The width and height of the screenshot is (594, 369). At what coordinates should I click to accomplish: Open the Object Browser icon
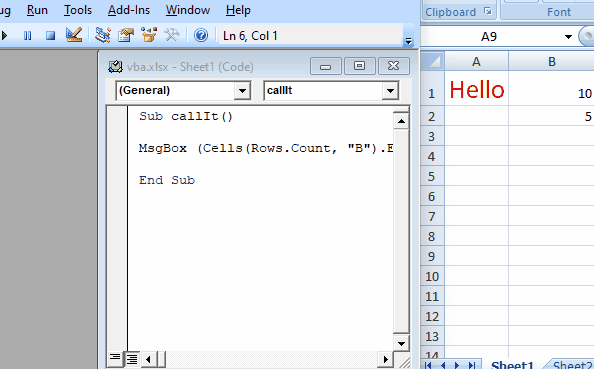[x=149, y=35]
